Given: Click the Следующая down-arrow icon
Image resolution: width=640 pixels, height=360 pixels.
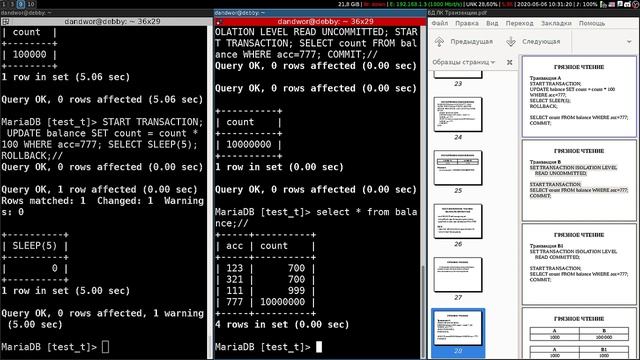Looking at the screenshot, I should (511, 42).
